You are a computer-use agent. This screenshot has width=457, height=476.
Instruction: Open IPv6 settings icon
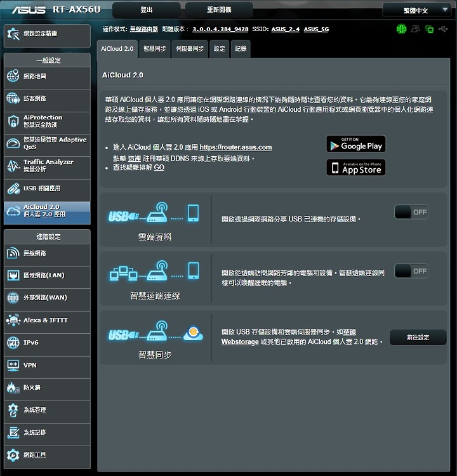[13, 343]
